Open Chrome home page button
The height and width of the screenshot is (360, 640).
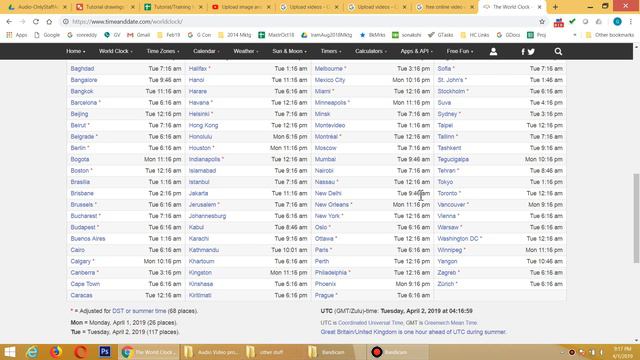[x=49, y=21]
